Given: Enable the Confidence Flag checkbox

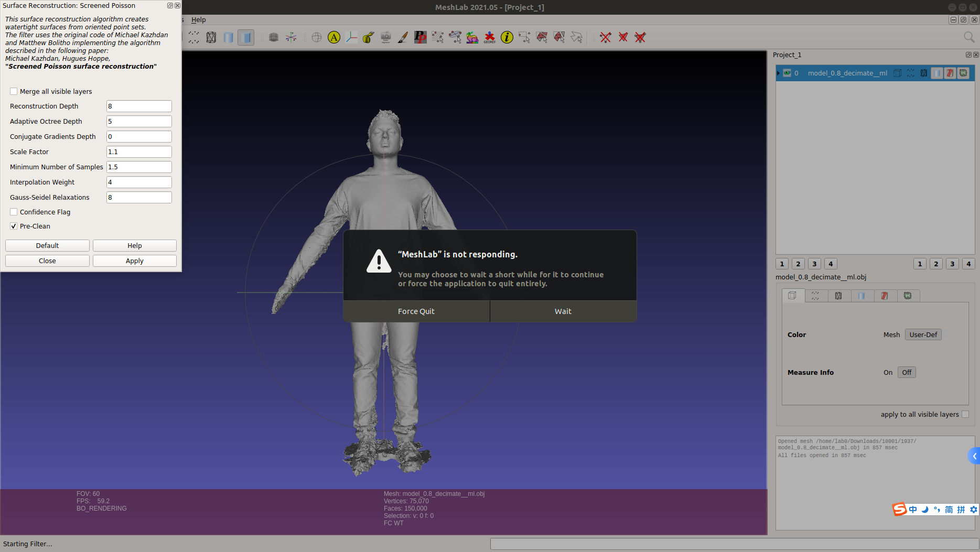Looking at the screenshot, I should (14, 212).
